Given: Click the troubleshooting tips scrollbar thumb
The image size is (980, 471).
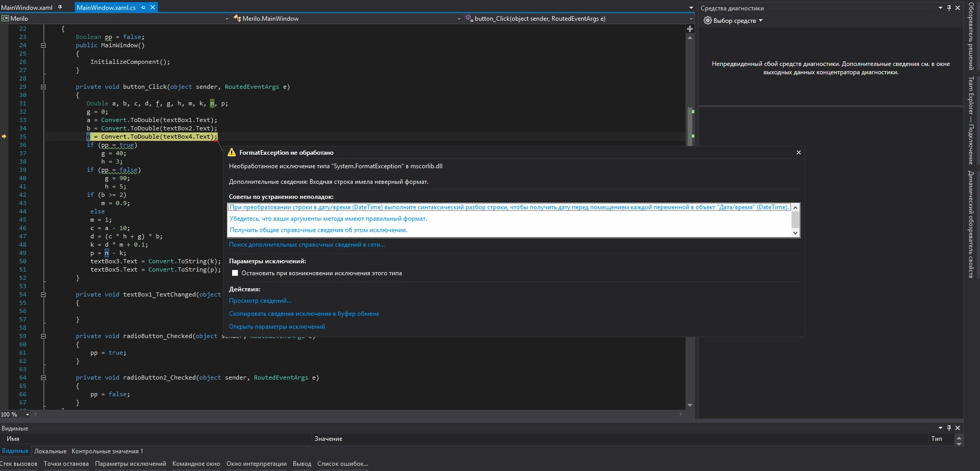Looking at the screenshot, I should pyautogui.click(x=795, y=219).
